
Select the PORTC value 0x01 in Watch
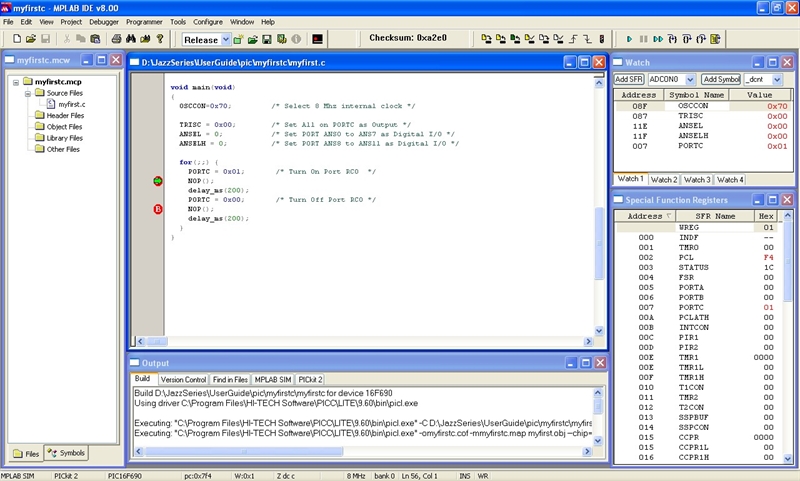tap(777, 146)
